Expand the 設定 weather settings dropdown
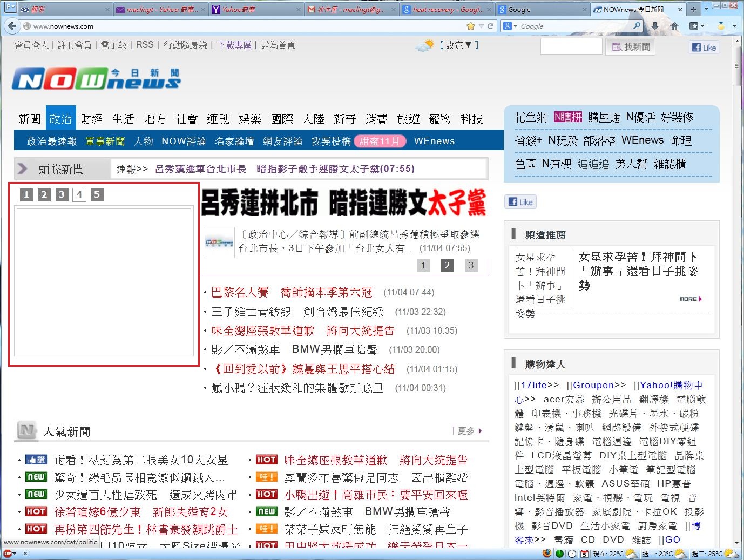The height and width of the screenshot is (560, 744). pos(459,45)
